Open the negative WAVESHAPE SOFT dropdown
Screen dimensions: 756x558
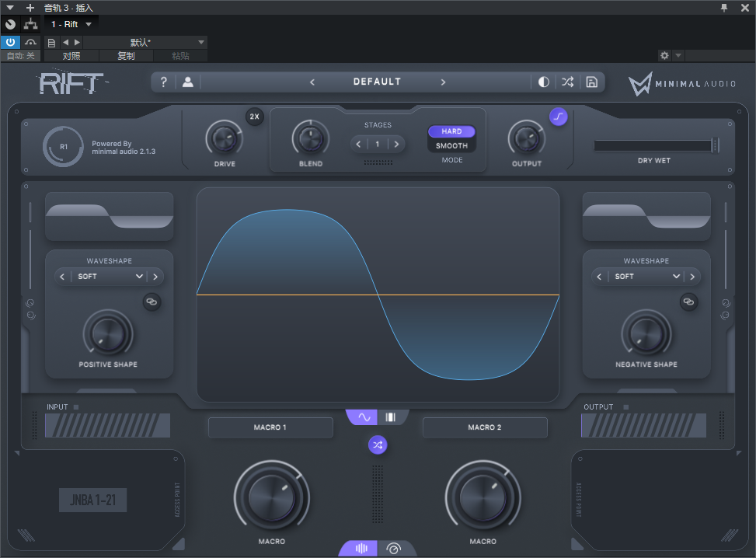647,277
